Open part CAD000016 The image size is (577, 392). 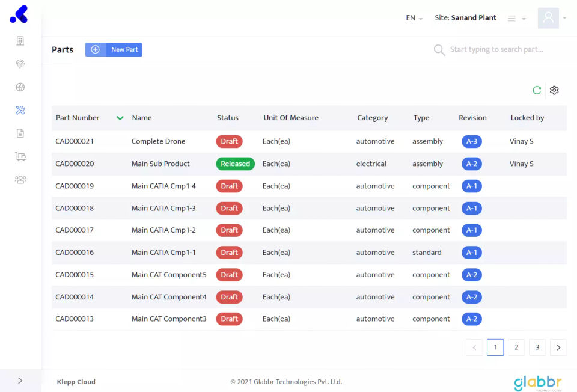[x=75, y=253]
